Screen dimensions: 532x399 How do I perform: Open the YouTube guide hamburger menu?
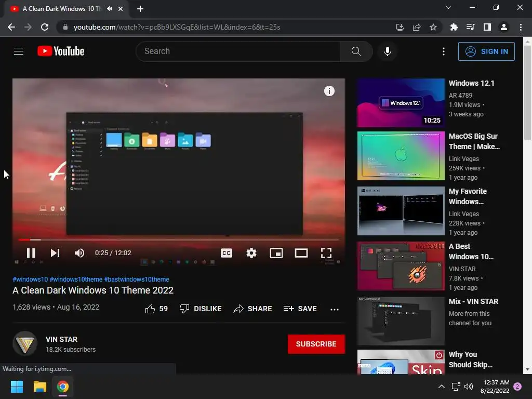(19, 51)
